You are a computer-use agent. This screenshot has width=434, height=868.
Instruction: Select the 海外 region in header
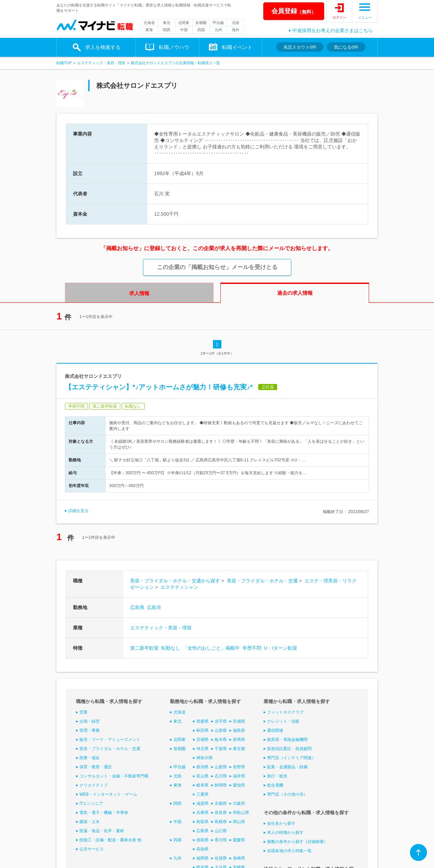(235, 30)
